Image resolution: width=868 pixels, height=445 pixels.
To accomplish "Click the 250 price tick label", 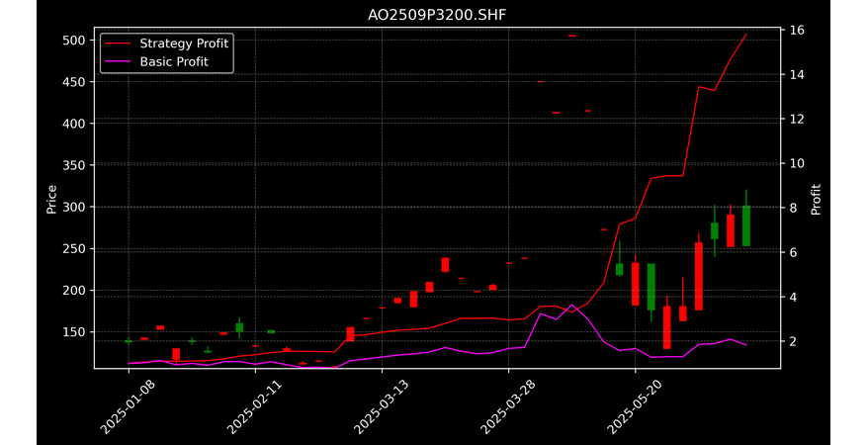I will point(73,249).
